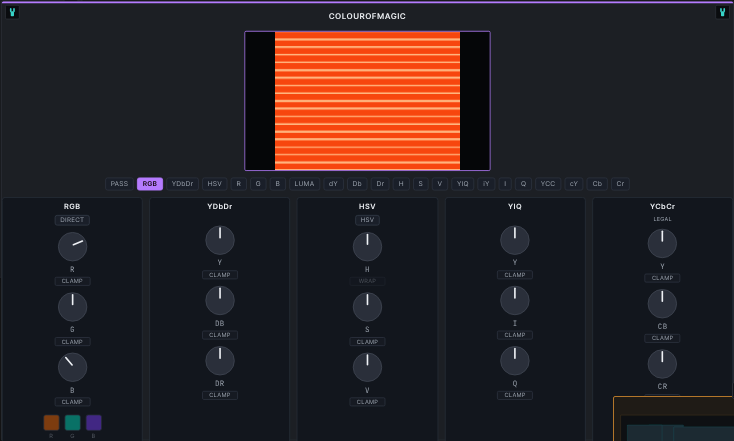734x441 pixels.
Task: Toggle CLAMP under the DB knob
Action: 220,335
